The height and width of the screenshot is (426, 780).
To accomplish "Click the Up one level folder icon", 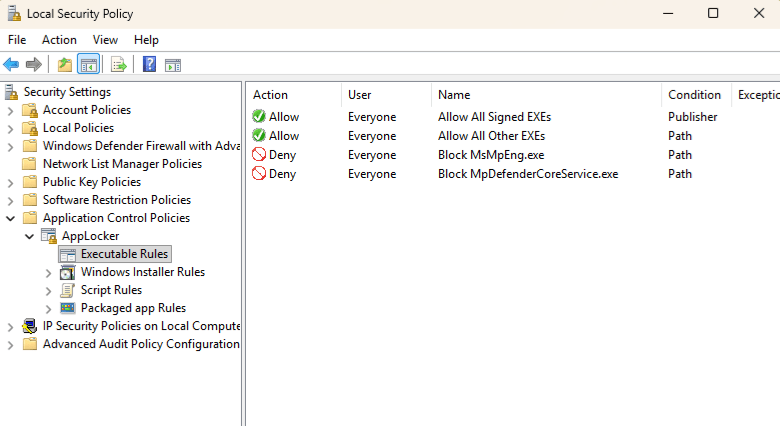I will (65, 65).
